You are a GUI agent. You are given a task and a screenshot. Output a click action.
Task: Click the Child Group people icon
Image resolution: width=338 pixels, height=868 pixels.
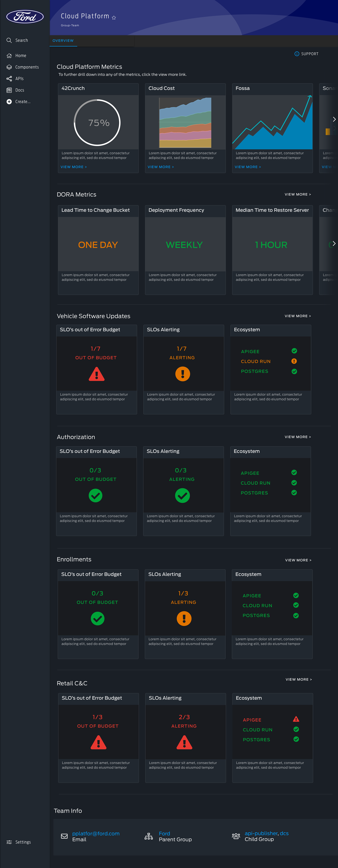(236, 836)
